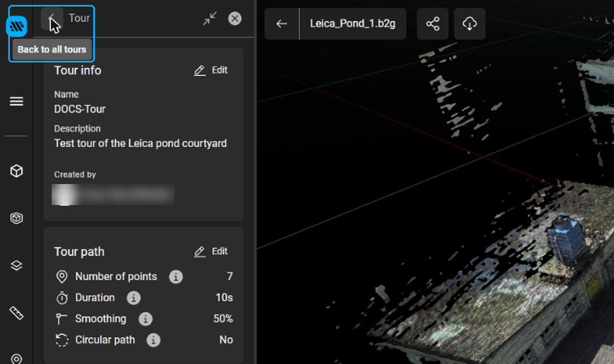This screenshot has height=364, width=614.
Task: Show info about Circular path
Action: pos(153,340)
